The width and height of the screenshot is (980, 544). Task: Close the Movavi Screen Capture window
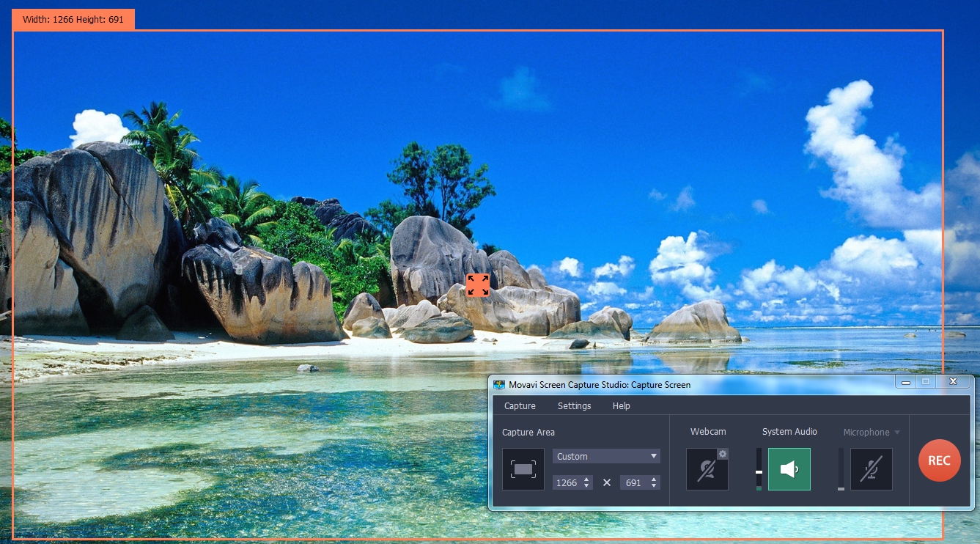tap(953, 382)
